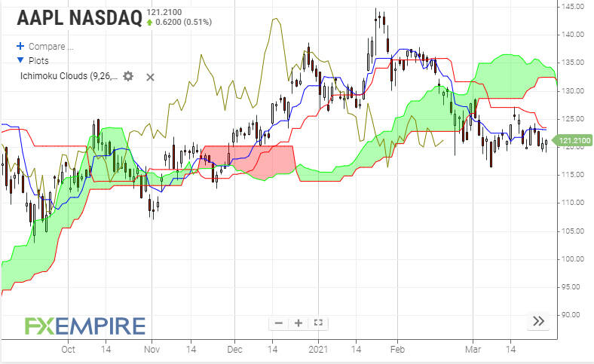This screenshot has width=594, height=364.
Task: Click the 0.6200 (0.51%) change value
Action: point(184,22)
